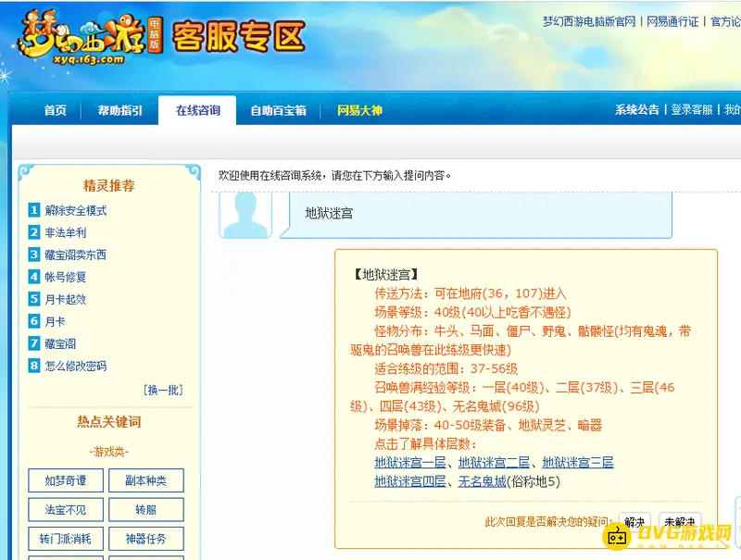Click the 转门派消耗 keyword button
741x560 pixels.
(x=66, y=539)
